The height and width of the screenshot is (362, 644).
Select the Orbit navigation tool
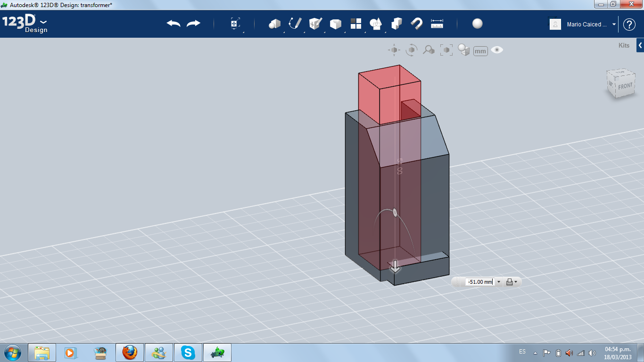click(x=412, y=50)
